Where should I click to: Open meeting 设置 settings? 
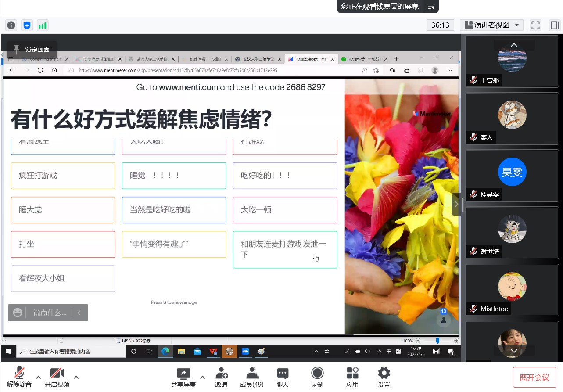click(x=384, y=377)
